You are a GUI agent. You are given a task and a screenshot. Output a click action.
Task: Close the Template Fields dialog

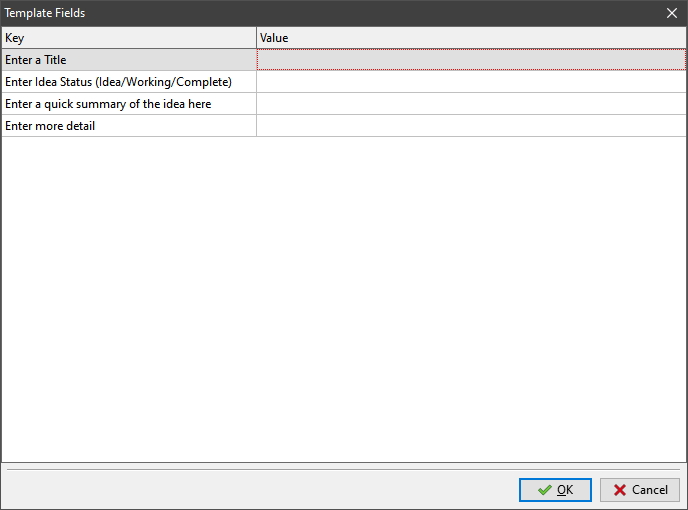(672, 13)
